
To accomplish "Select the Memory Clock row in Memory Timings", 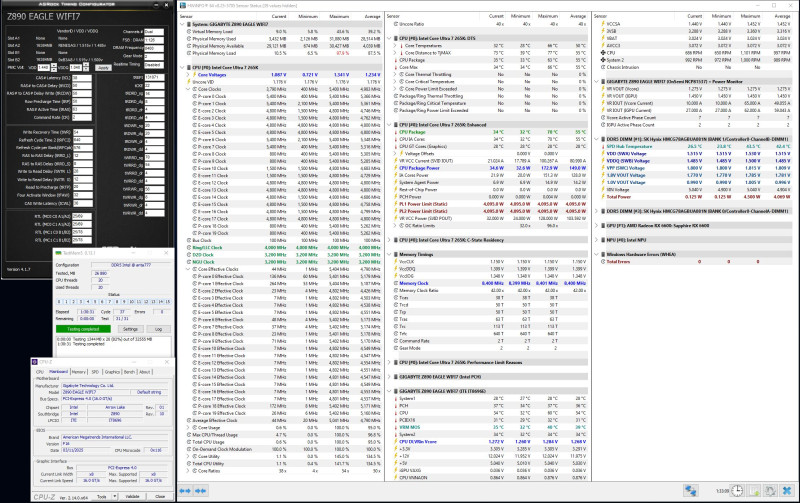I will (x=490, y=283).
